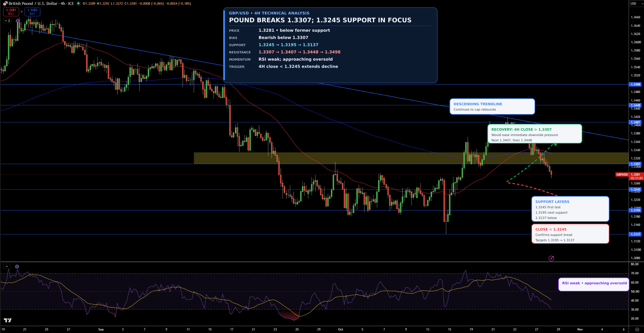This screenshot has width=644, height=333.
Task: Click the TradingView logo
Action: point(8,320)
